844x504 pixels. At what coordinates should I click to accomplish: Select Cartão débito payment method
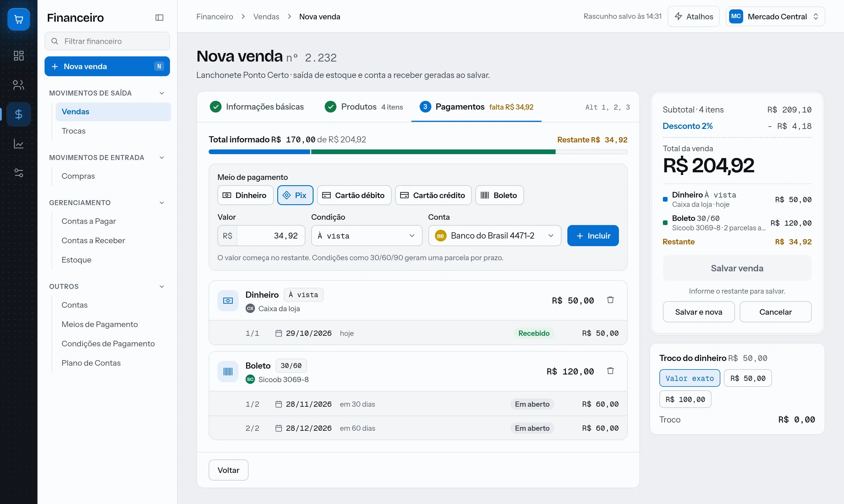tap(354, 195)
